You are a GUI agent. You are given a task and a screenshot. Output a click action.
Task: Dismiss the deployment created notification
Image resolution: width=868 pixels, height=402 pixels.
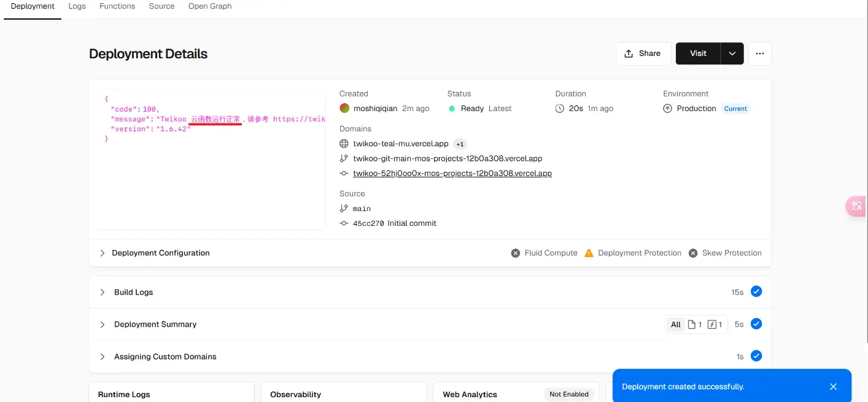pyautogui.click(x=833, y=387)
